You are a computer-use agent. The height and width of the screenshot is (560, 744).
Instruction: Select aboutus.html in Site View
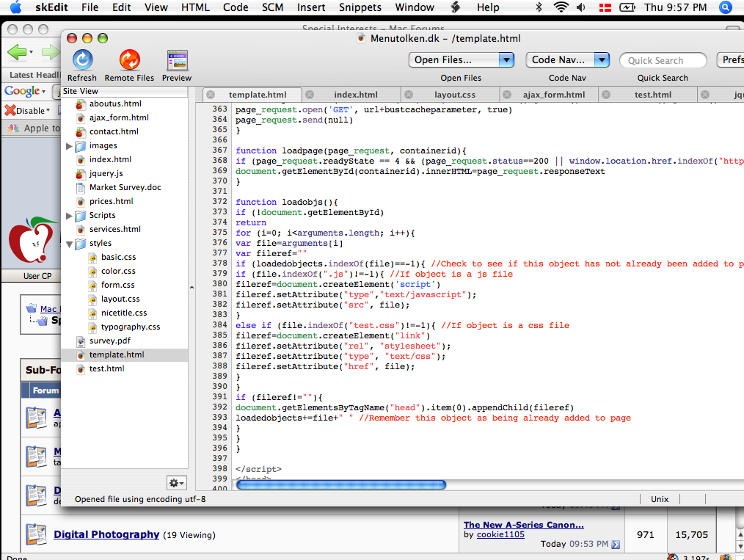115,103
